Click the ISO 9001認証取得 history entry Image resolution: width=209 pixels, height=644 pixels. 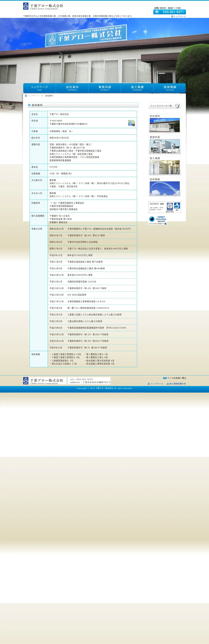pyautogui.click(x=77, y=295)
